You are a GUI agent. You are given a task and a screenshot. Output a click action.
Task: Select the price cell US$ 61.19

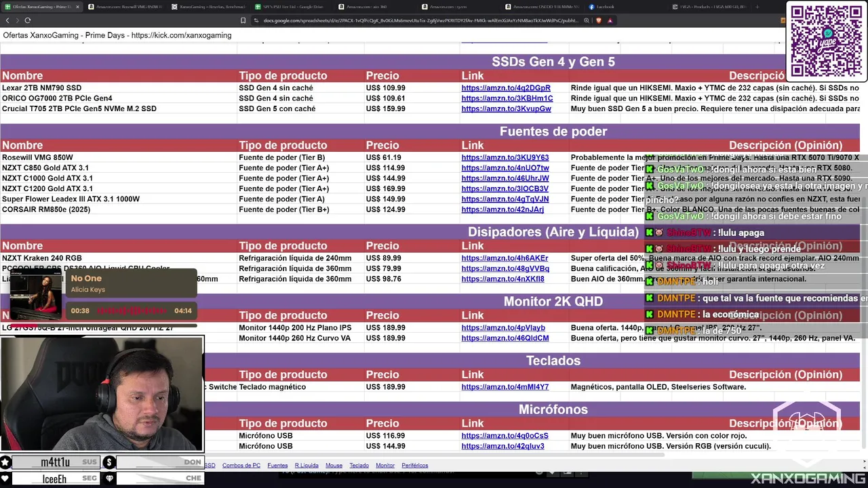384,158
